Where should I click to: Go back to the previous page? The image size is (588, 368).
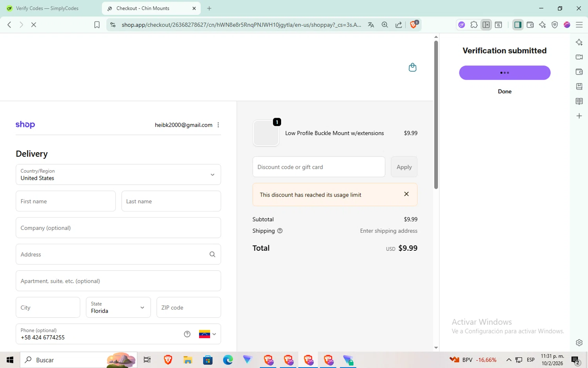[x=9, y=25]
